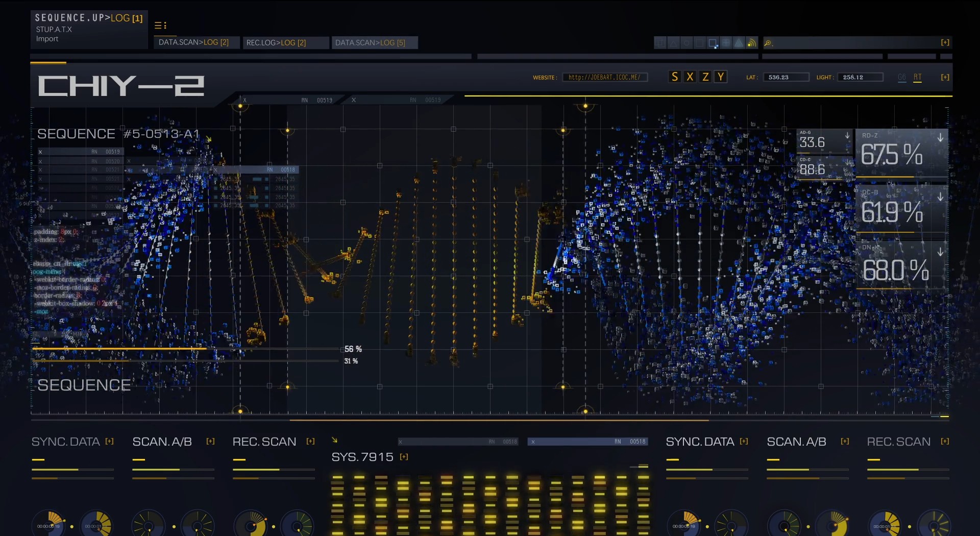980x536 pixels.
Task: Toggle the S axis button
Action: 675,77
